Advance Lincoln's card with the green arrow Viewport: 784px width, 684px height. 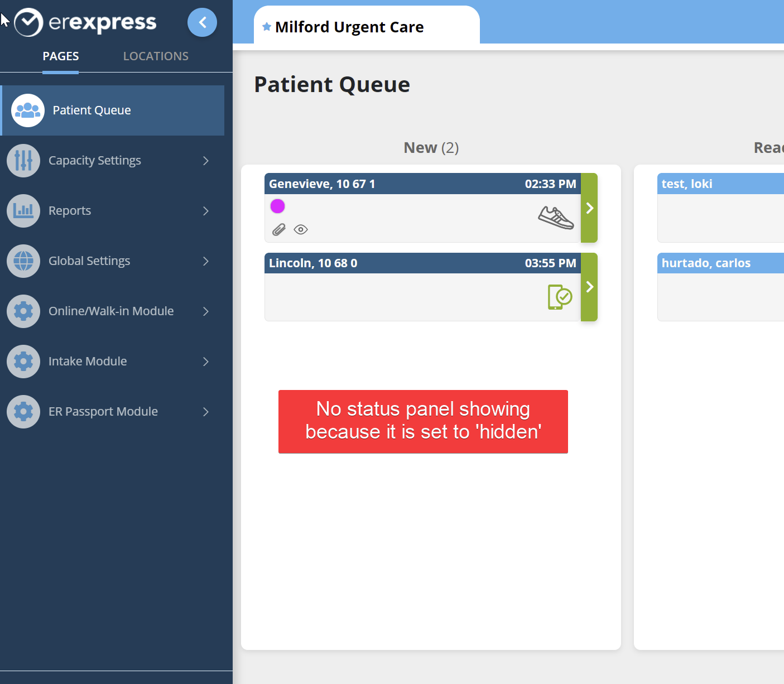589,287
